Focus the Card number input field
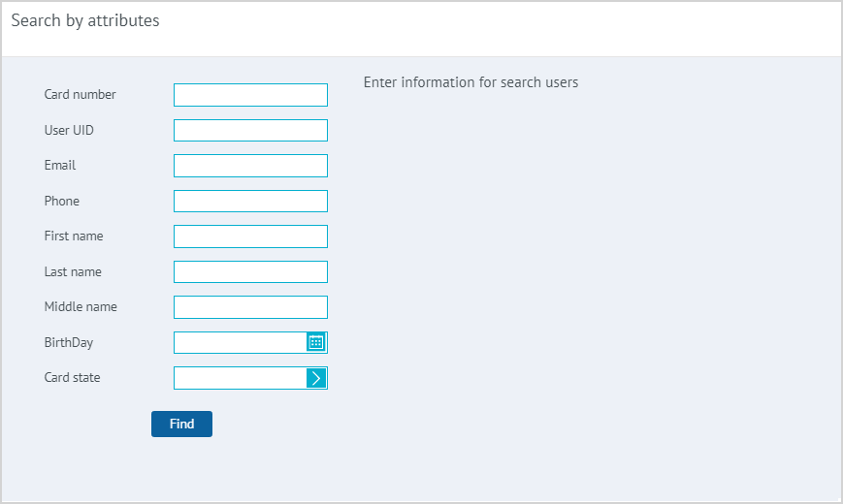 [x=250, y=95]
